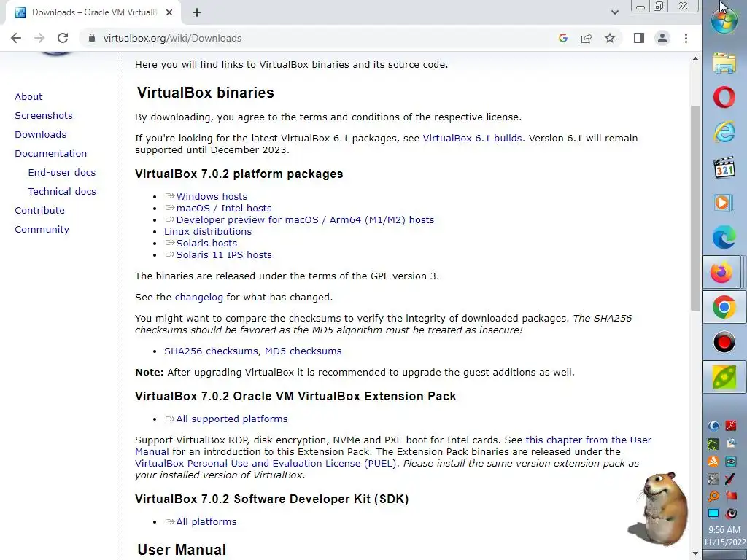
Task: Click the Chrome taskbar icon
Action: [724, 307]
